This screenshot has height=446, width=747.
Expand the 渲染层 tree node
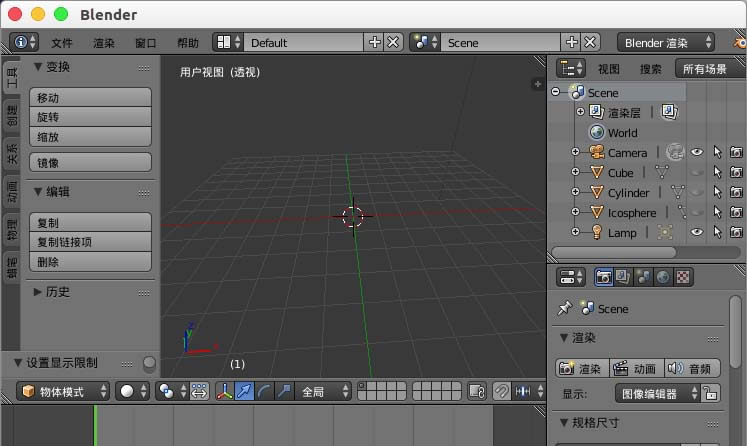coord(580,112)
